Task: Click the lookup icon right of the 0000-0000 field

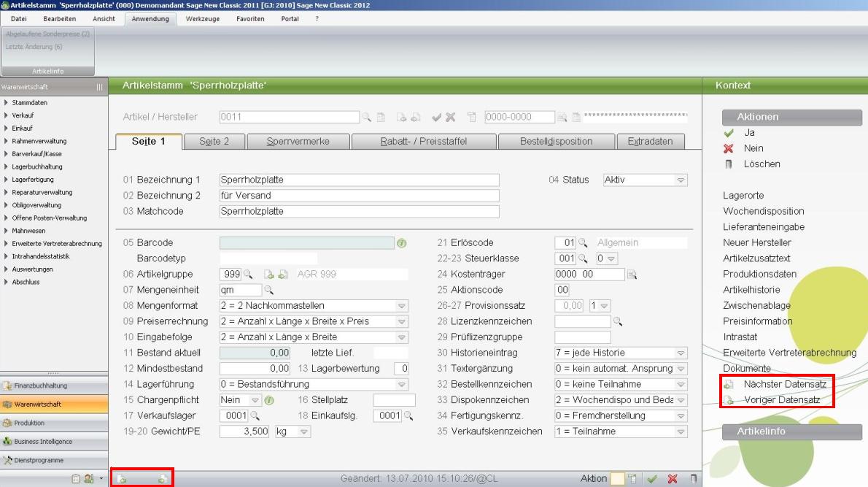Action: coord(562,117)
